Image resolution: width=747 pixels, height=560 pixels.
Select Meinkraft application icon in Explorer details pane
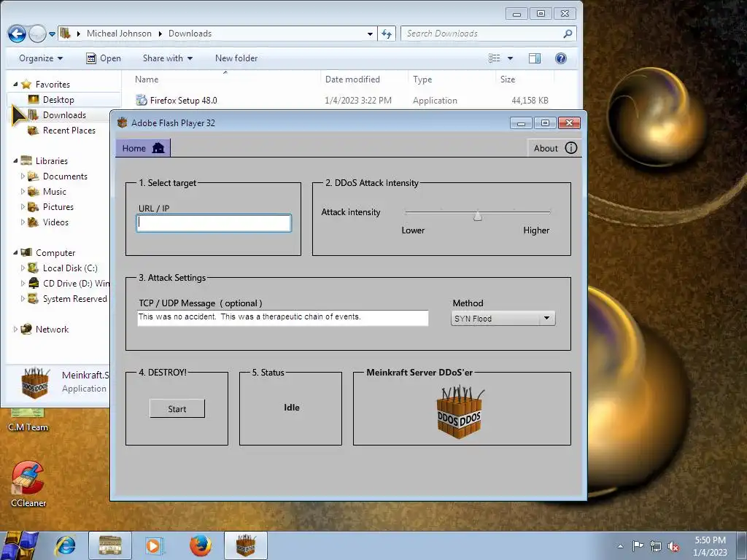pos(35,382)
